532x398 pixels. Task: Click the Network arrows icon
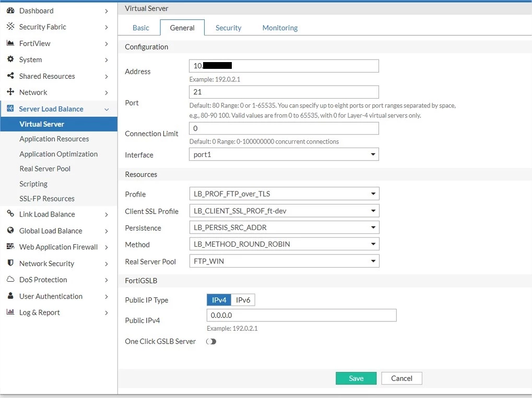[x=10, y=92]
